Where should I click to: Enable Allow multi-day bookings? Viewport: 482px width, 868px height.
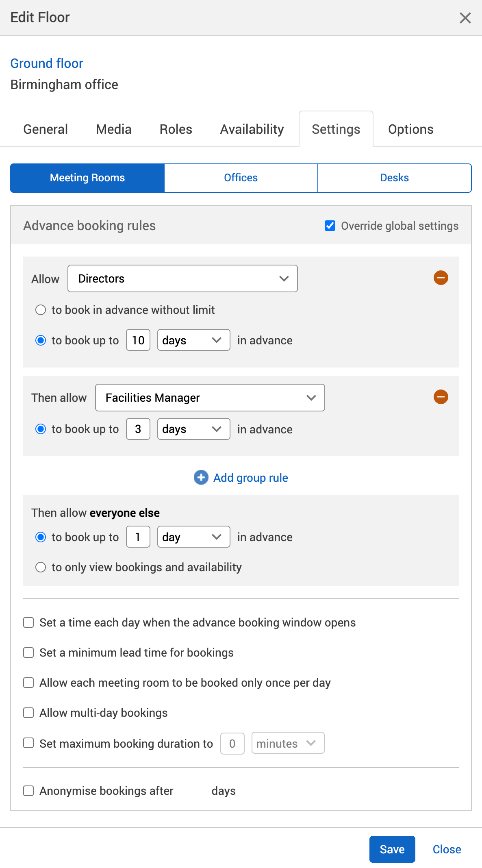pos(28,713)
